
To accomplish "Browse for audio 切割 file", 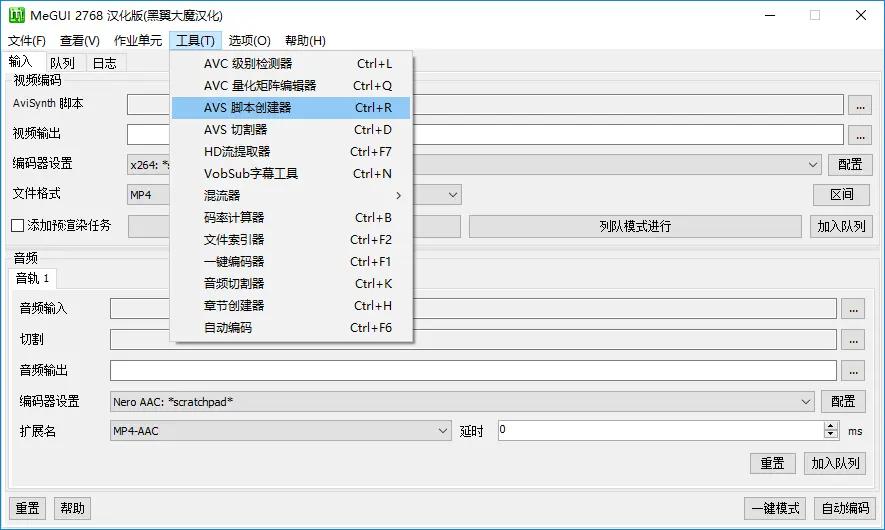I will click(x=853, y=340).
